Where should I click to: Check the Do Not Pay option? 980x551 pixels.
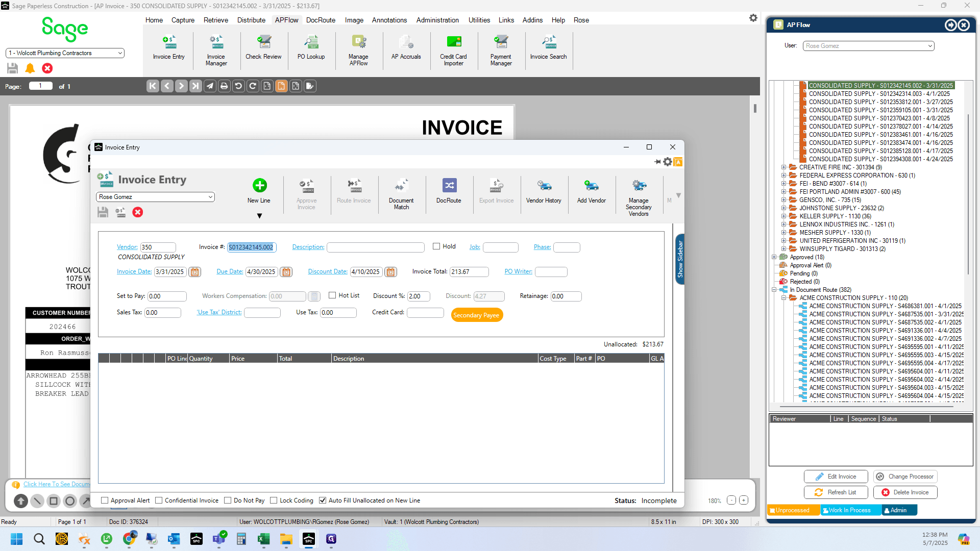coord(228,500)
